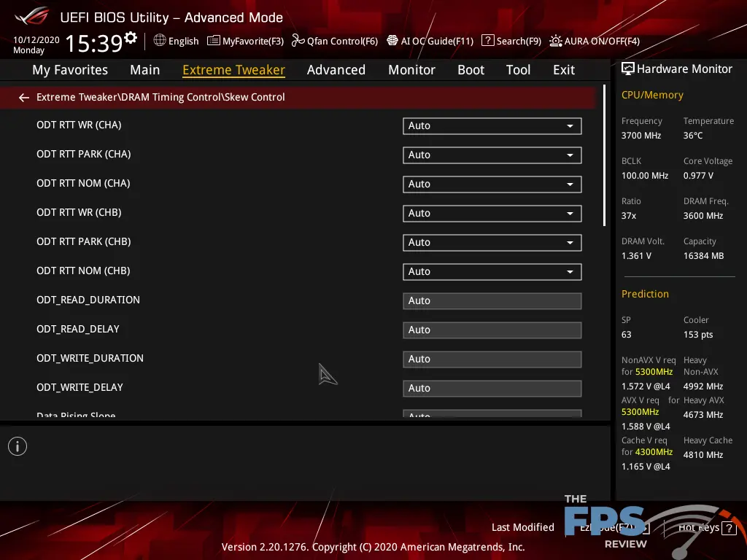This screenshot has width=747, height=560.
Task: Click the ODT_WRITE_DELAY value field
Action: coord(492,389)
